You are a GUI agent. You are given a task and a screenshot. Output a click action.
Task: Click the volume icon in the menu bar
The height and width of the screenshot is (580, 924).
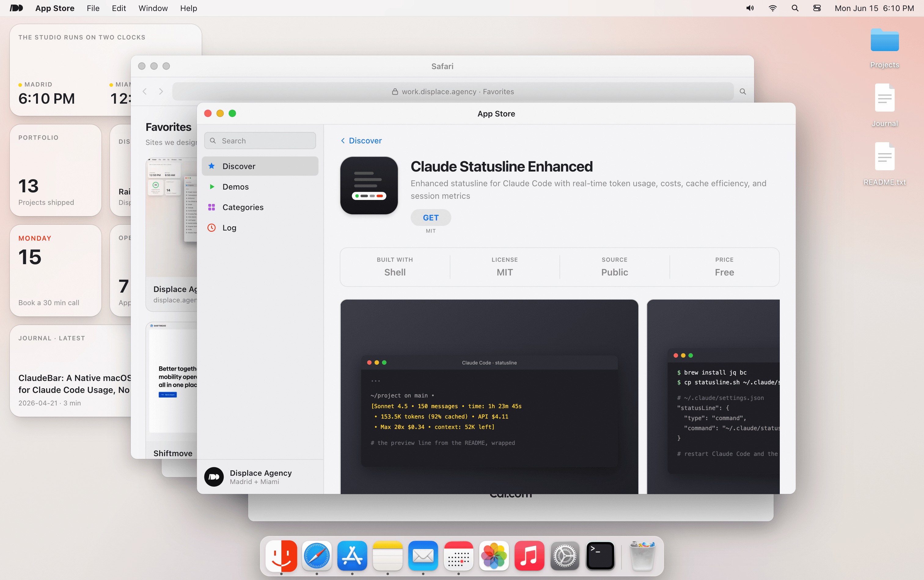(750, 8)
